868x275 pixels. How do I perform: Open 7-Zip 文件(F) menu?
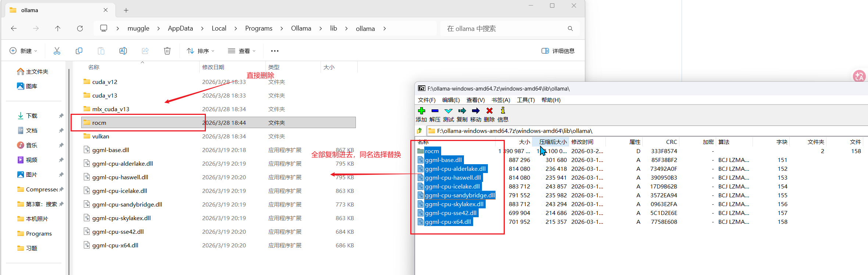(426, 100)
